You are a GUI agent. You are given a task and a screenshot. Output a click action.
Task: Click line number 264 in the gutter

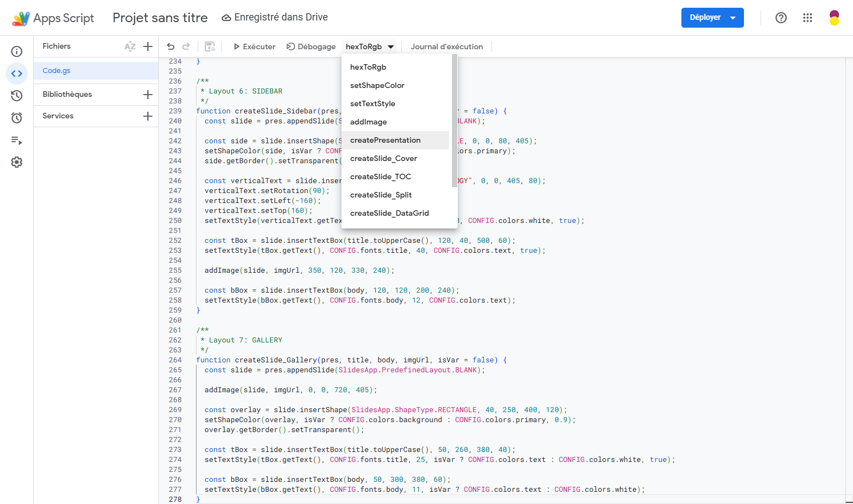click(x=175, y=360)
